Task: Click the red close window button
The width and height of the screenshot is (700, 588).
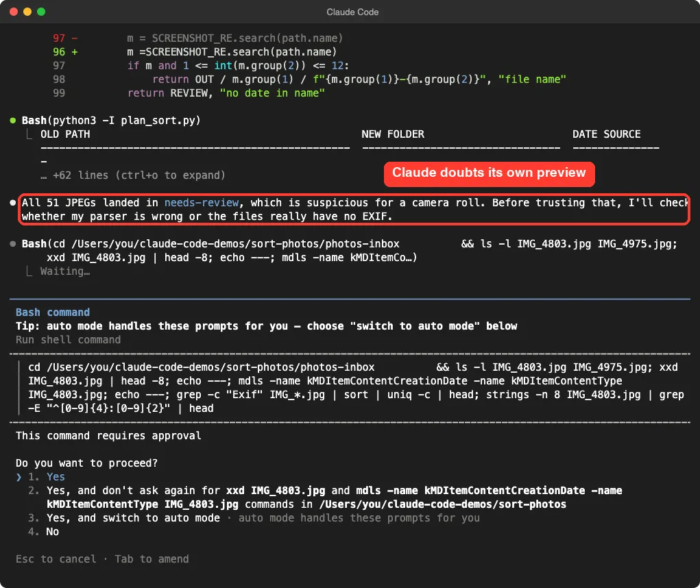Action: pyautogui.click(x=14, y=12)
